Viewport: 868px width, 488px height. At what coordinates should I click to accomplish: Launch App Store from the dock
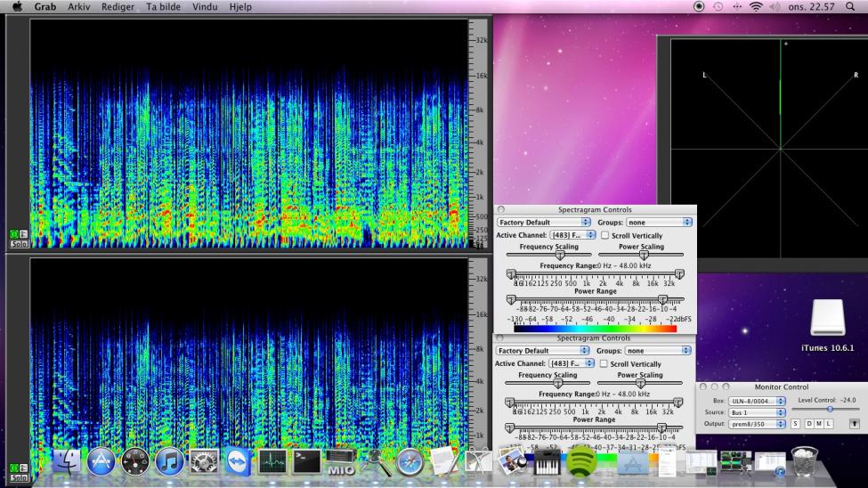[101, 462]
